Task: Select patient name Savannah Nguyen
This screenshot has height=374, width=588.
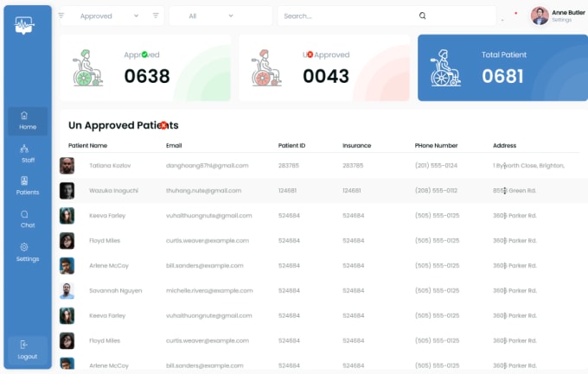Action: (116, 291)
